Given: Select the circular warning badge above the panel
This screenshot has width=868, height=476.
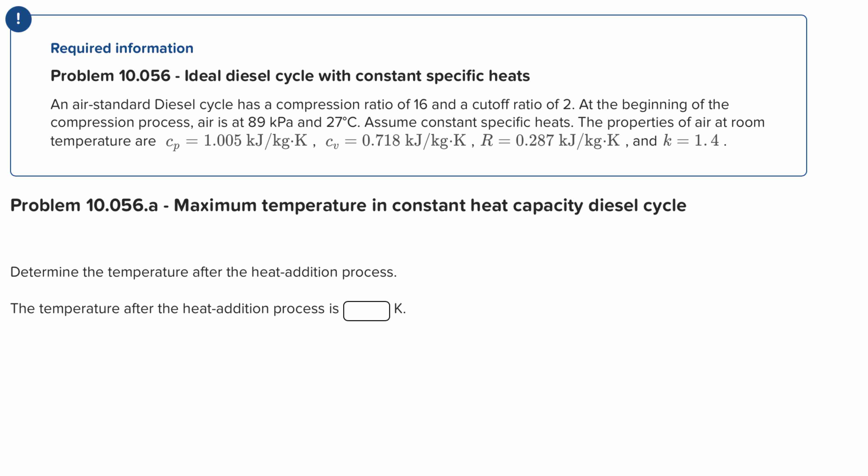Looking at the screenshot, I should point(19,19).
